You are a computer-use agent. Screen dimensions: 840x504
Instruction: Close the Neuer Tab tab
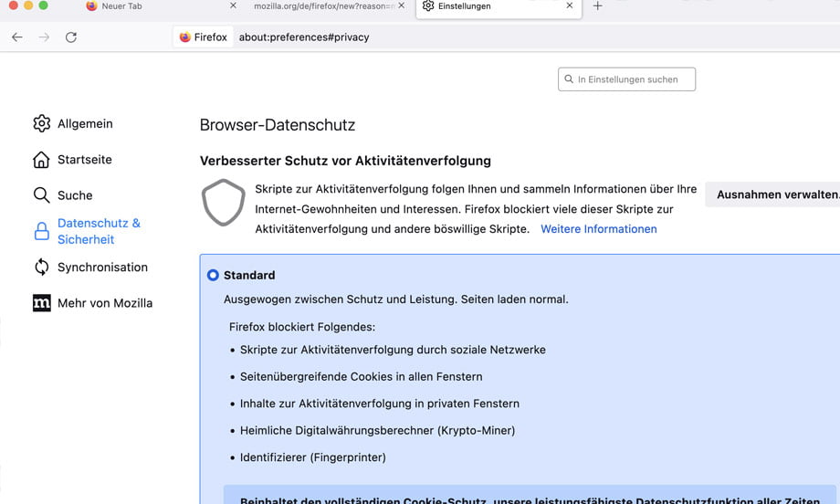point(233,6)
